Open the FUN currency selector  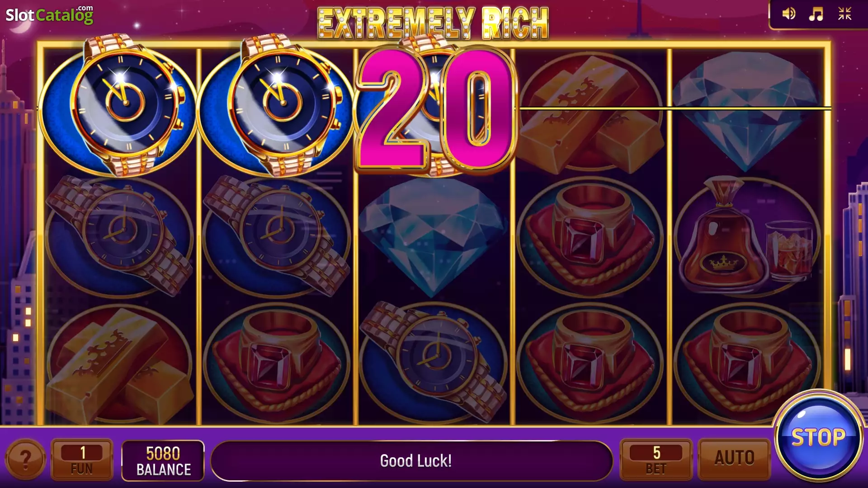(82, 460)
